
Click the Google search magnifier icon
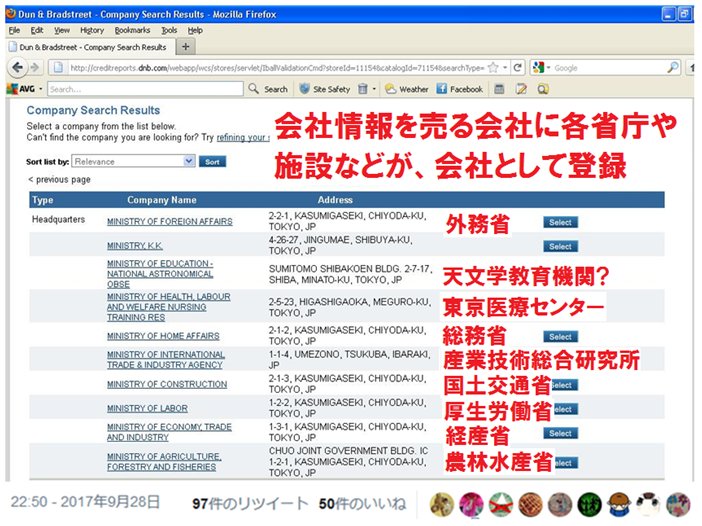672,68
